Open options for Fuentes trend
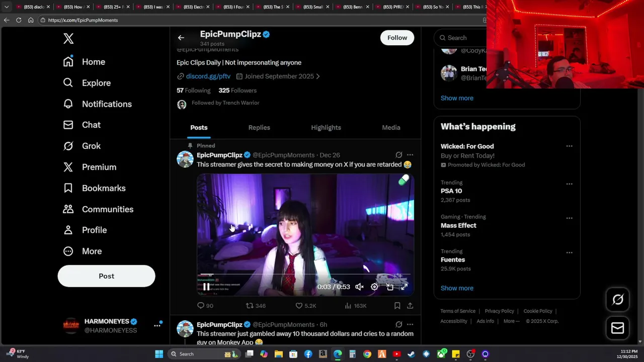 click(569, 253)
